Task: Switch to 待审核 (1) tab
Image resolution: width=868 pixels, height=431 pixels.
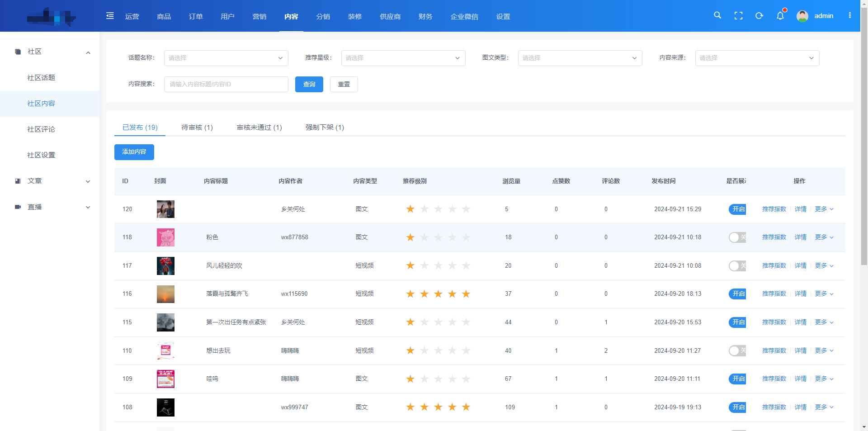Action: (197, 128)
